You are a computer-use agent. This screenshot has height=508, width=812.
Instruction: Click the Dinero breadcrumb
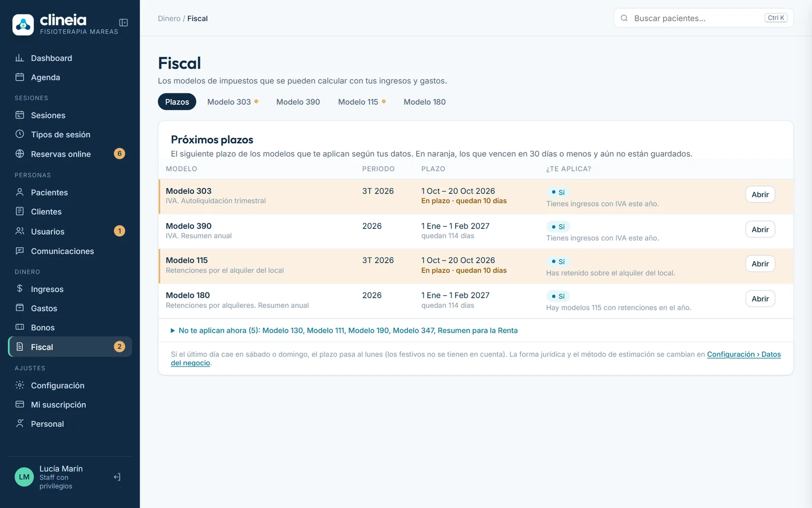click(169, 18)
